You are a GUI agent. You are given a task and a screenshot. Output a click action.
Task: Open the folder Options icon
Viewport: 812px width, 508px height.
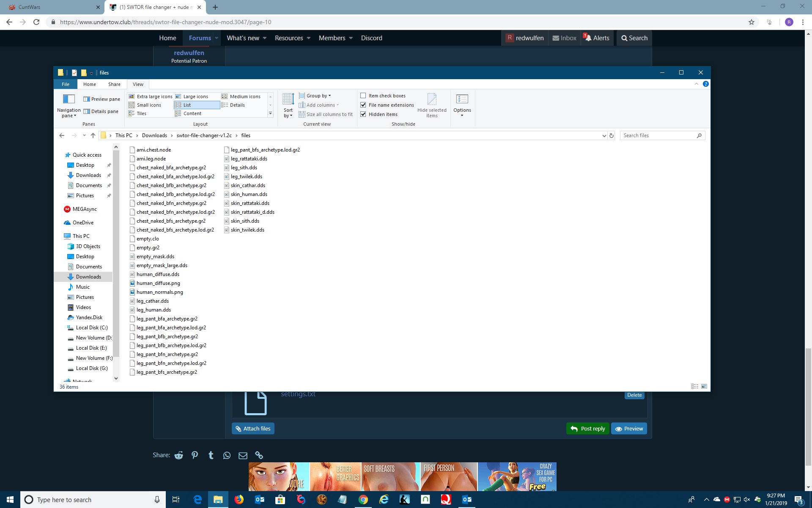(462, 99)
